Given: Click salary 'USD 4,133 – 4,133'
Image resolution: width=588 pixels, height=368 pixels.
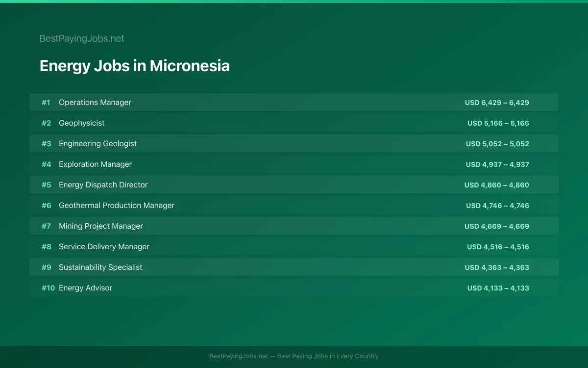Looking at the screenshot, I should pyautogui.click(x=498, y=288).
